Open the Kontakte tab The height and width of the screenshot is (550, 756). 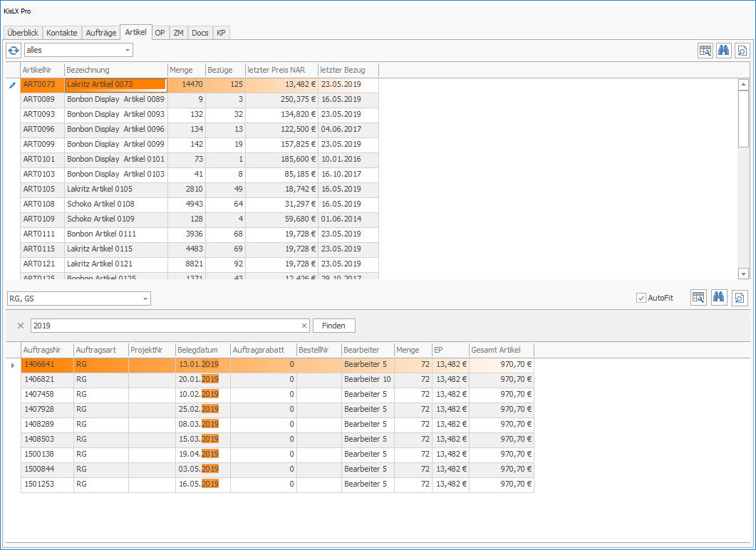62,33
